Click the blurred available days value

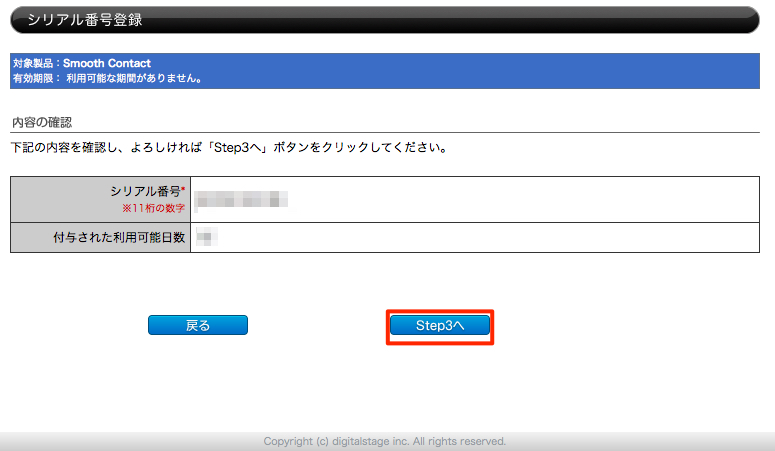[x=207, y=237]
